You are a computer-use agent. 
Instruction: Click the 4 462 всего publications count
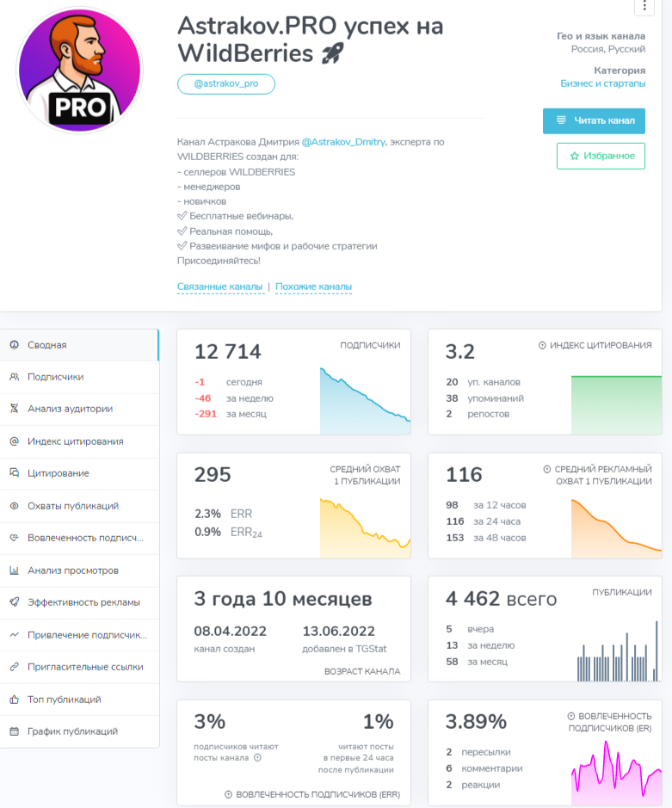pos(501,598)
